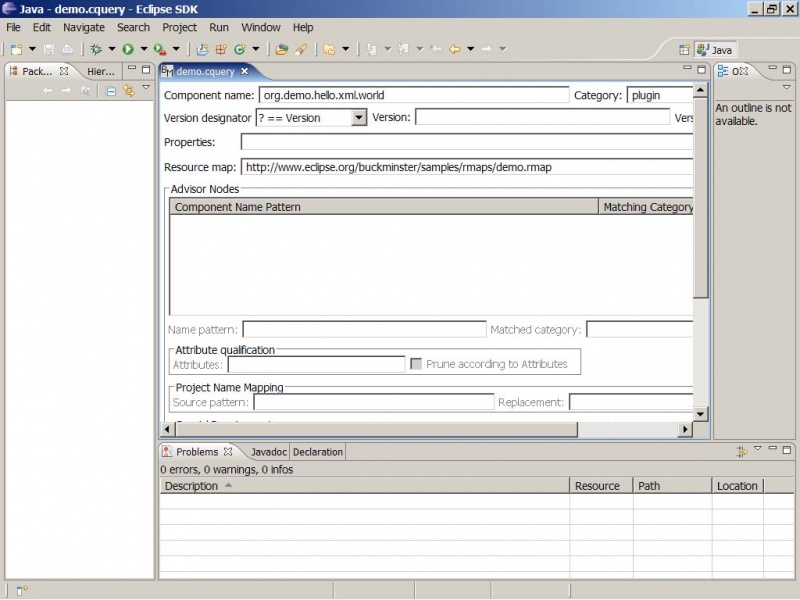Click the yellow folders icon in main toolbar
800x600 pixels.
(329, 49)
